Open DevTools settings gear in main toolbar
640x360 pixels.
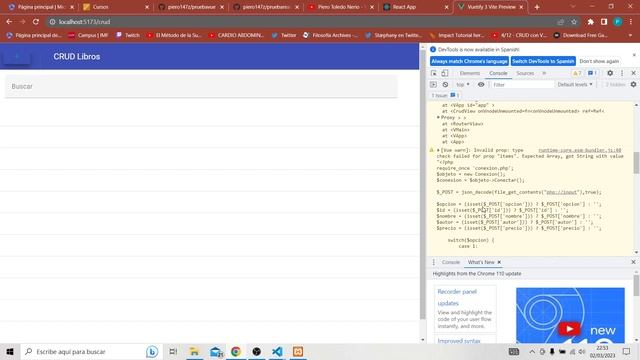point(610,73)
